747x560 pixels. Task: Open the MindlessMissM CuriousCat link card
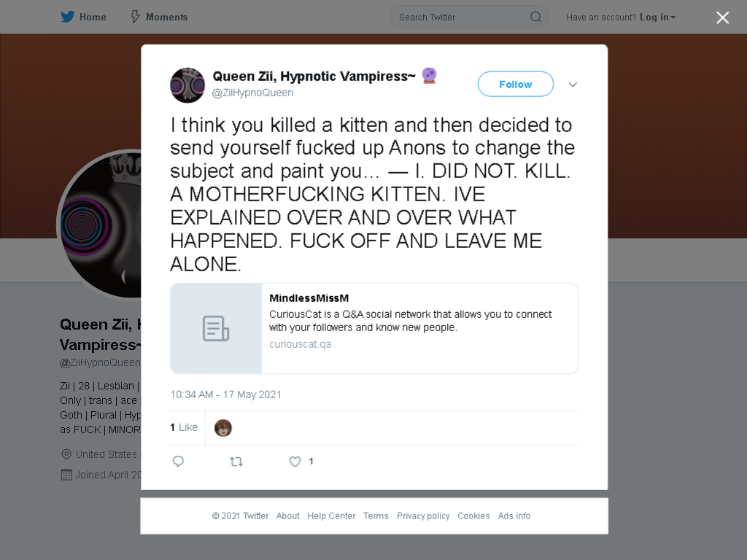374,329
